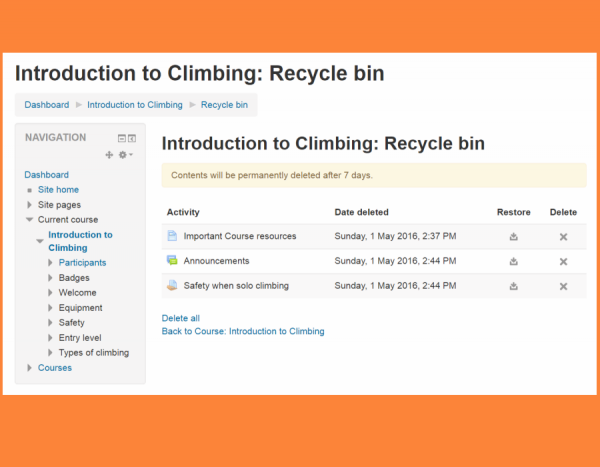
Task: Restore Safety when solo climbing
Action: [x=513, y=286]
